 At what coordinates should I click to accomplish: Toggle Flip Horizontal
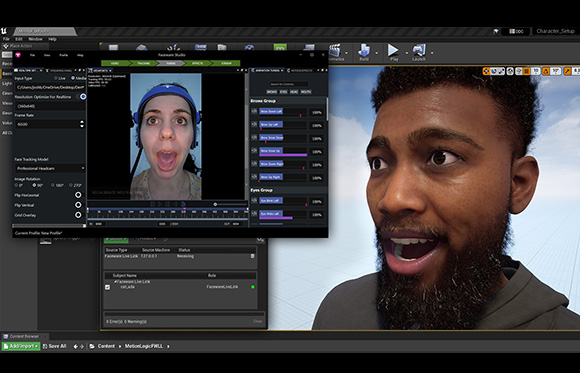[x=78, y=195]
